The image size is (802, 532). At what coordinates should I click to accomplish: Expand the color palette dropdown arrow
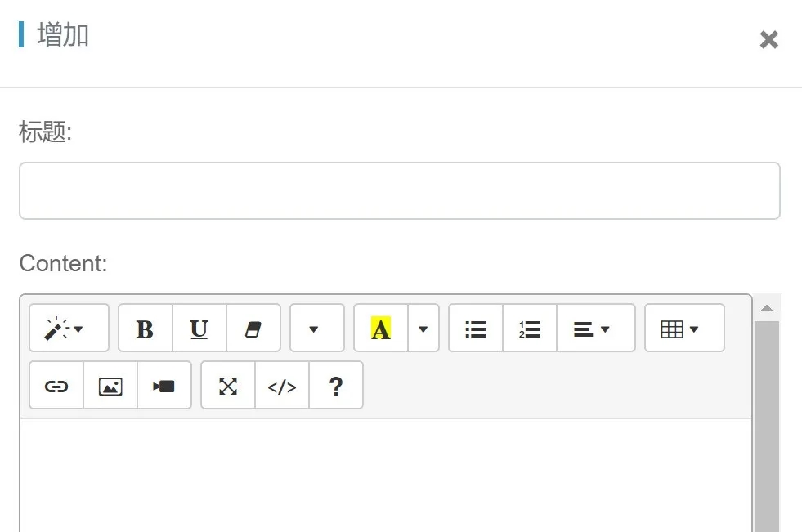tap(423, 329)
